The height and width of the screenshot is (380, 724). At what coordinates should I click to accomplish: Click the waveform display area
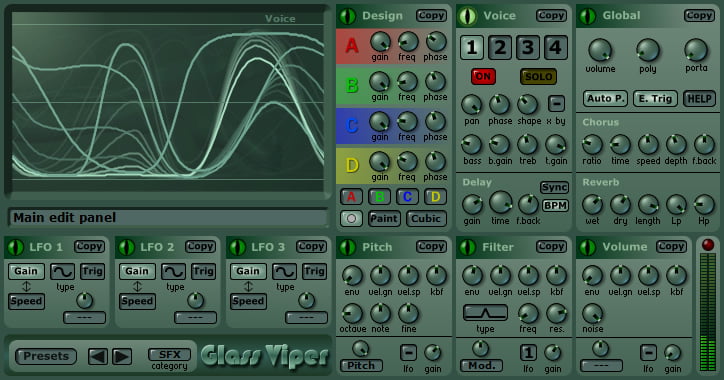click(x=168, y=102)
